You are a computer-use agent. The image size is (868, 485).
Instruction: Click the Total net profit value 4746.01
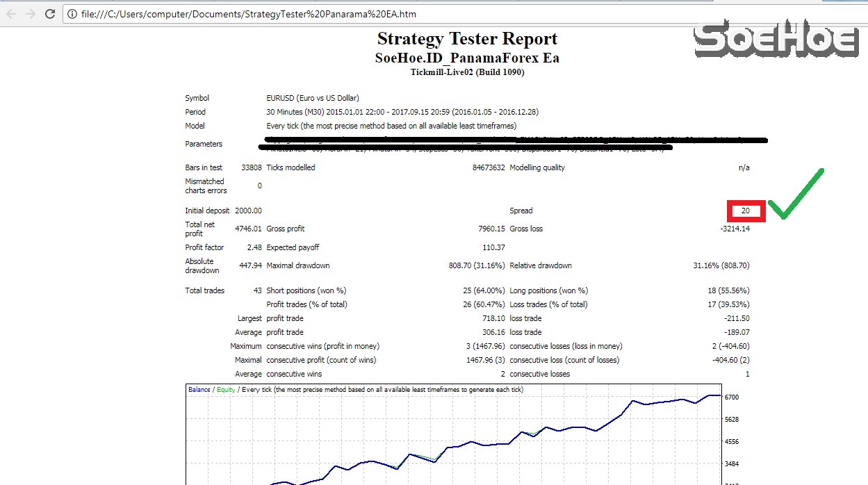click(x=250, y=229)
